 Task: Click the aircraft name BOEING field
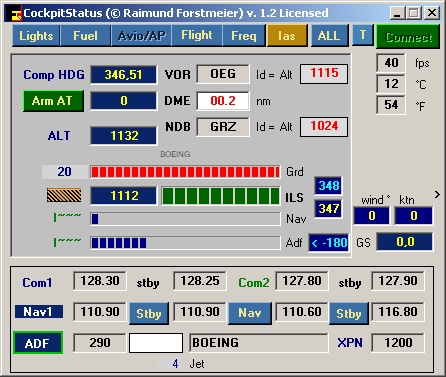(x=259, y=343)
